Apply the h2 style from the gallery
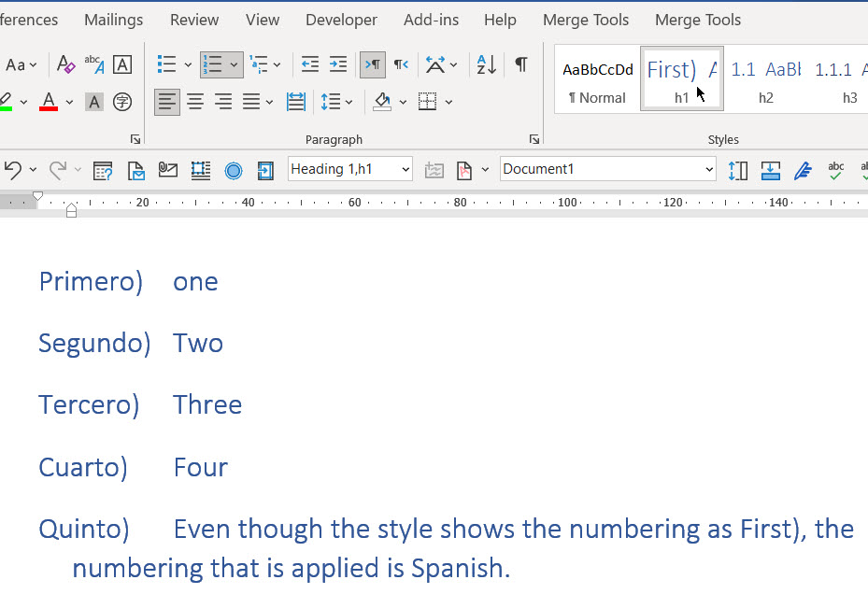 click(766, 78)
